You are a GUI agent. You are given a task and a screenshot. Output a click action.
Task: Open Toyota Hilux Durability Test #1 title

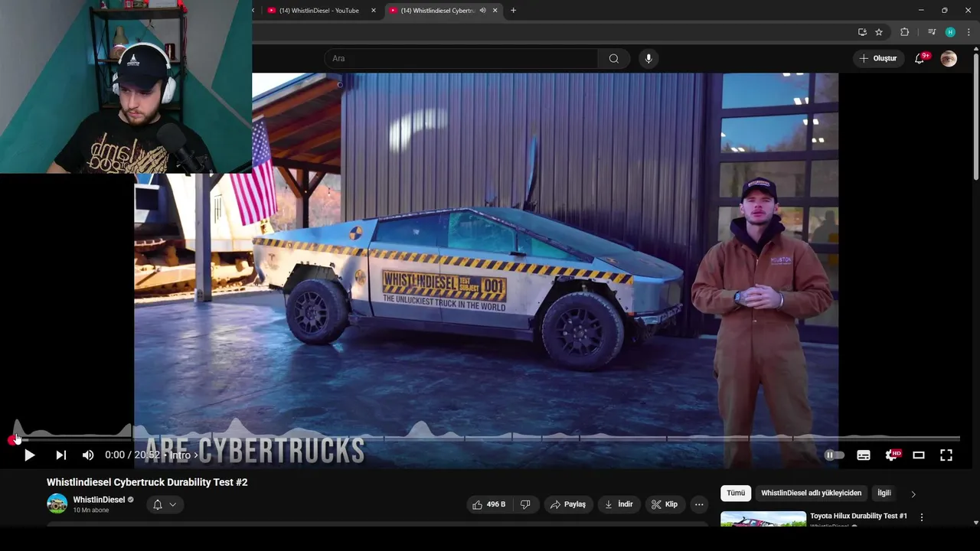pyautogui.click(x=858, y=516)
